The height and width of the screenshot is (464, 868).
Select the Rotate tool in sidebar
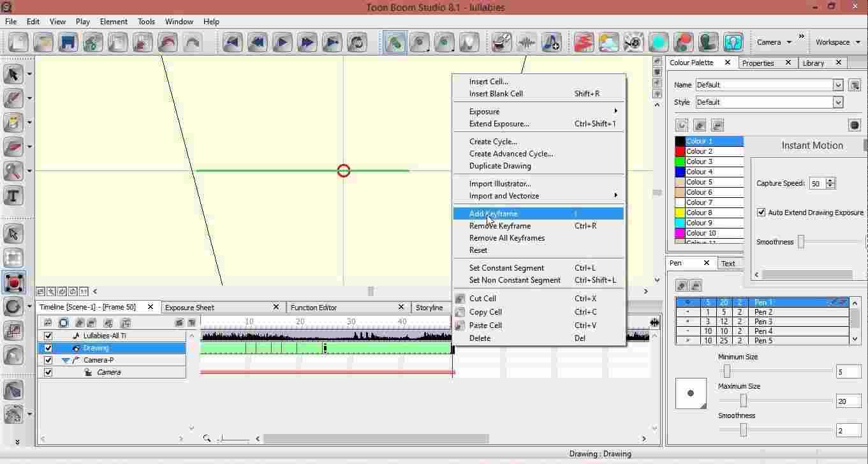pos(13,306)
